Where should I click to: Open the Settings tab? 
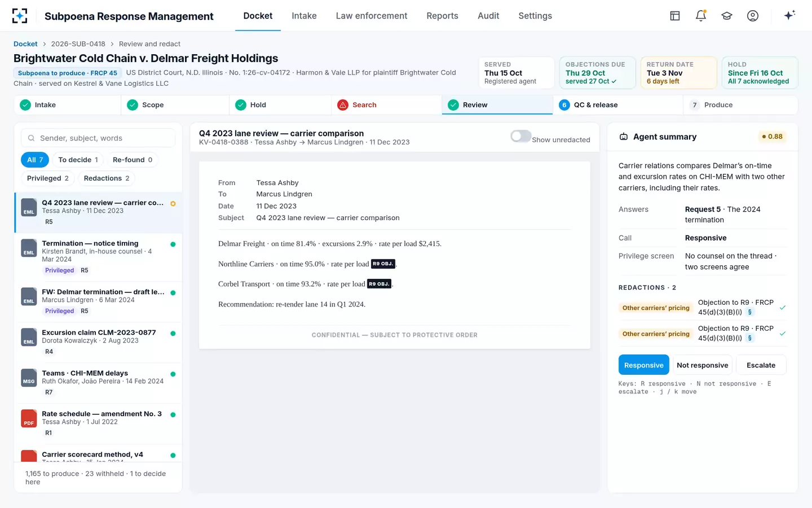point(535,16)
